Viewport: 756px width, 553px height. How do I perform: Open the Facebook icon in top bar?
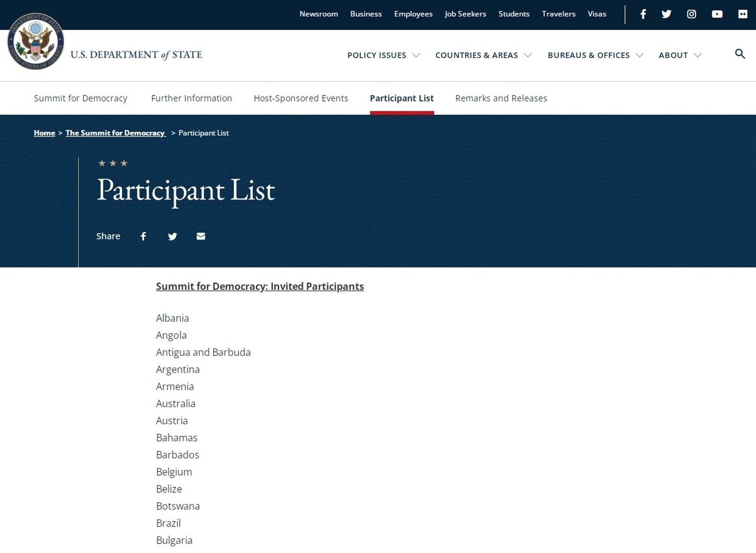coord(643,14)
